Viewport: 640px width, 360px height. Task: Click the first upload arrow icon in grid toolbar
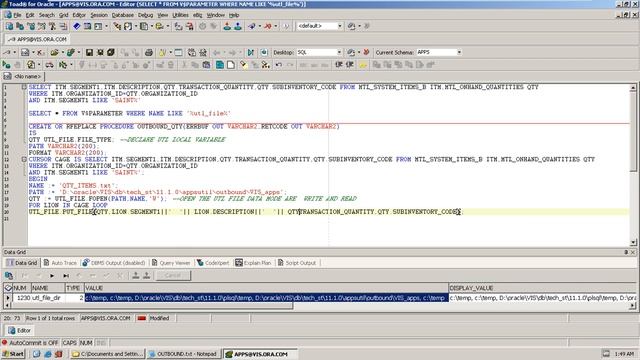pos(136,276)
